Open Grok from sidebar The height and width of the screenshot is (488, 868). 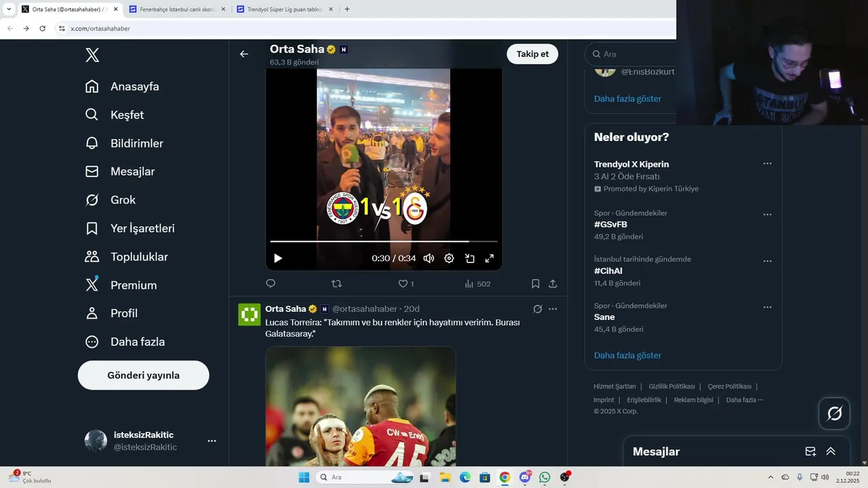pos(111,201)
